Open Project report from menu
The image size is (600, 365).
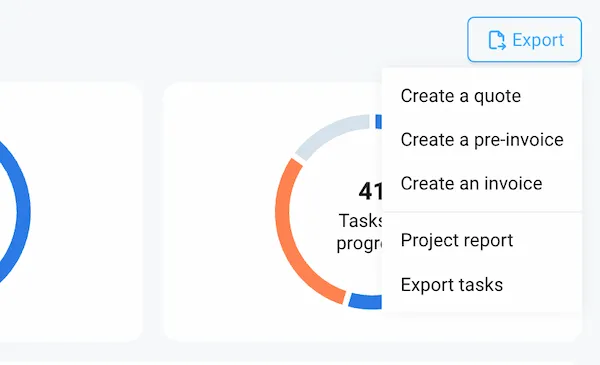pos(457,240)
